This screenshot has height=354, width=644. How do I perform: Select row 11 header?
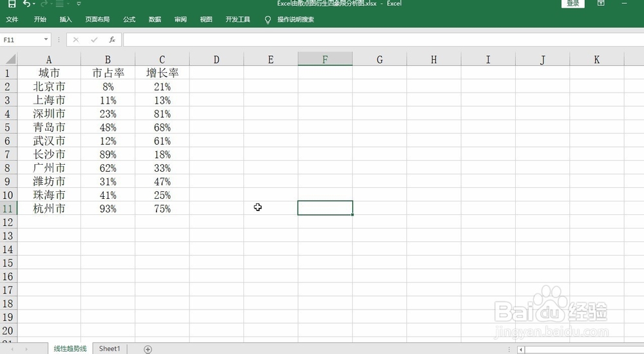[8, 209]
